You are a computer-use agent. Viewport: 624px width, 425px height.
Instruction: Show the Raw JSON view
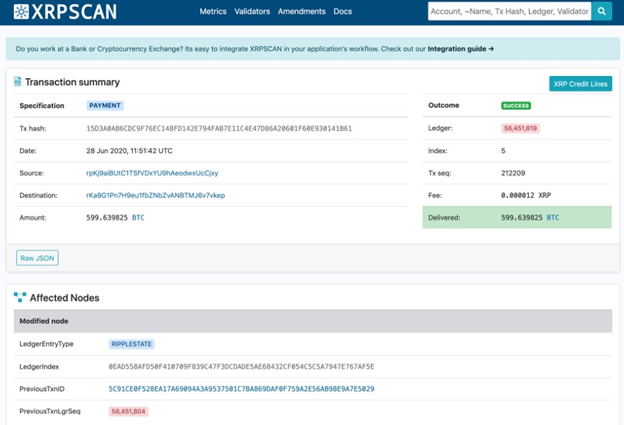point(38,258)
